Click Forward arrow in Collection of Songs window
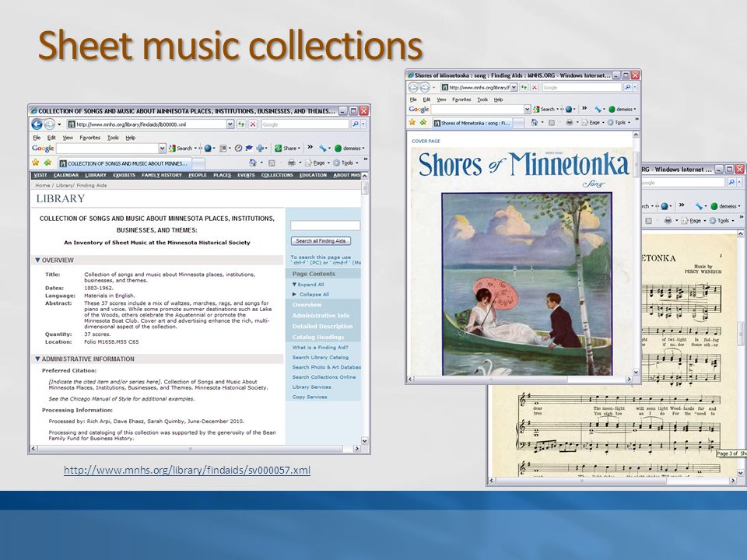 [x=50, y=124]
